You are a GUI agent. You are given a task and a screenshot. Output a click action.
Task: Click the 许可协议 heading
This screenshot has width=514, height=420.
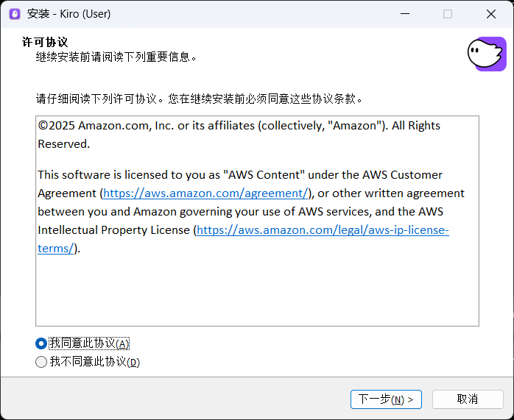tap(45, 43)
